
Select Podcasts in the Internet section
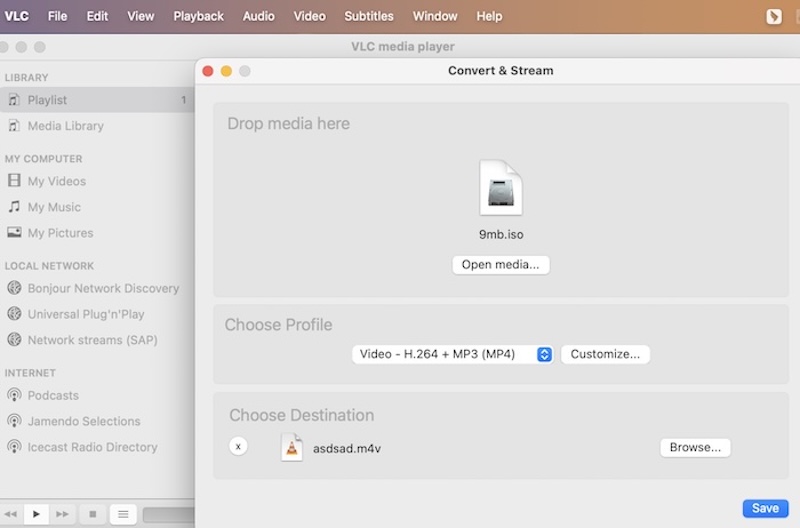pyautogui.click(x=53, y=395)
